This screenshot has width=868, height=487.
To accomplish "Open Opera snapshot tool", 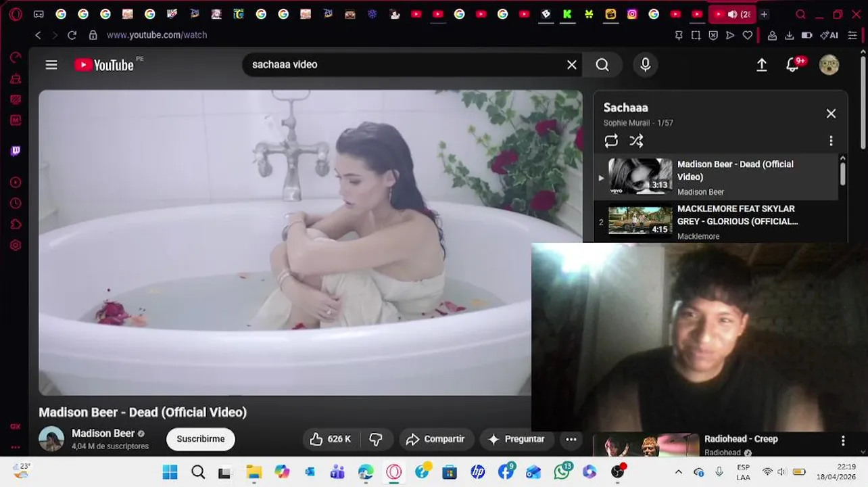I will pos(696,35).
